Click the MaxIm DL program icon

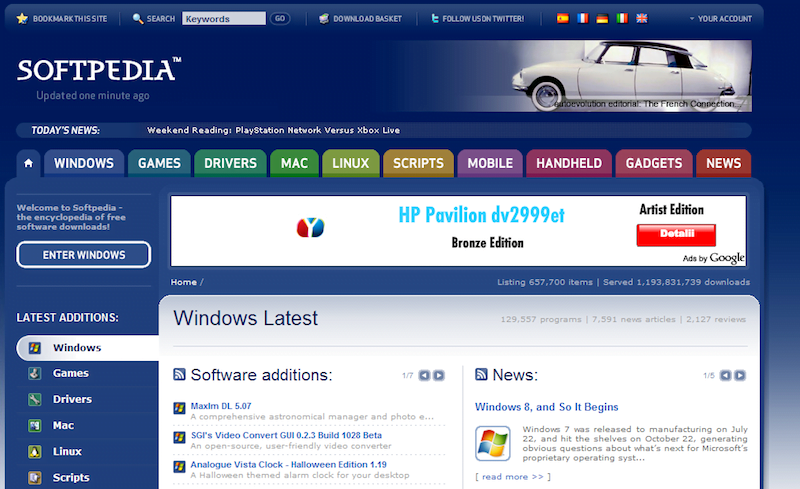pos(179,408)
